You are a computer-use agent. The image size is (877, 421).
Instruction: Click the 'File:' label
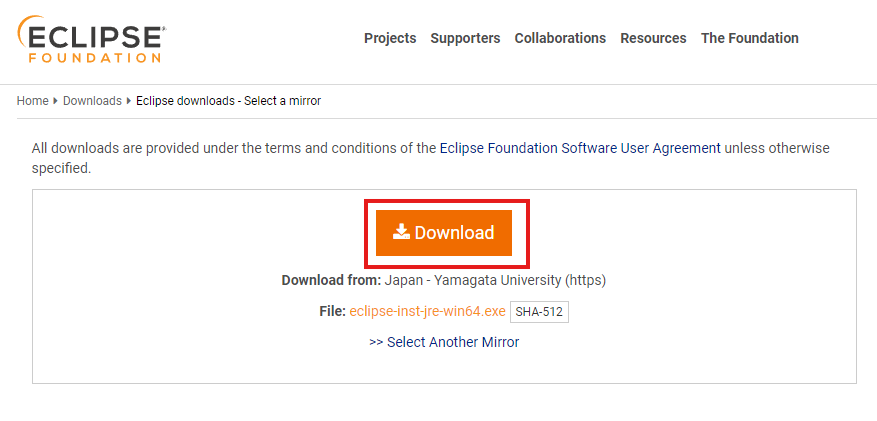coord(332,311)
